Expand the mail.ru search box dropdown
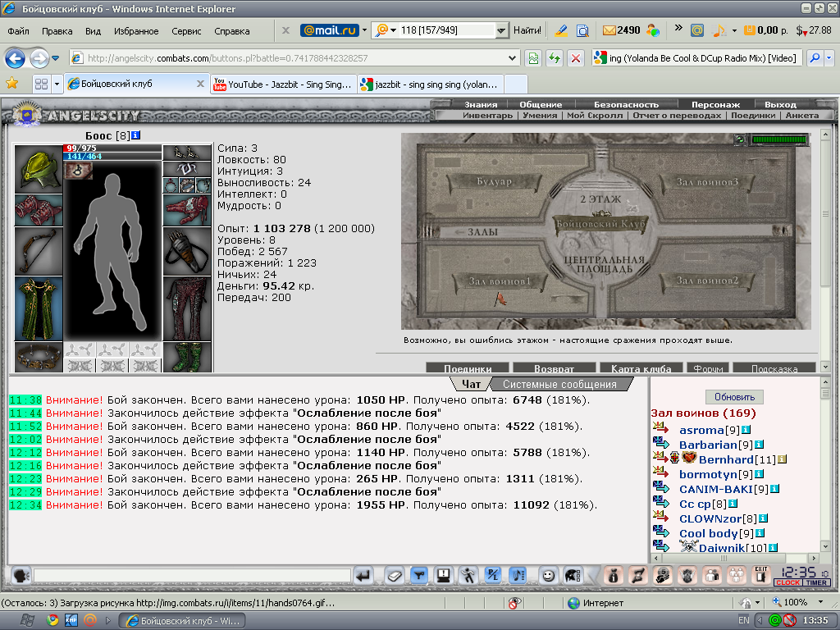The image size is (840, 630). (501, 30)
